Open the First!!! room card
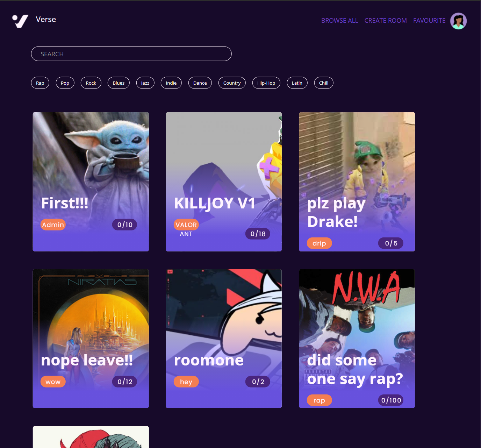Image resolution: width=481 pixels, height=448 pixels. click(x=91, y=182)
